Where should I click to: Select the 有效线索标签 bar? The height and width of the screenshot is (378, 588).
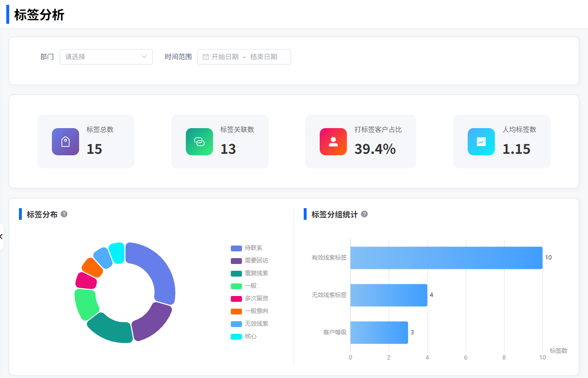(446, 258)
